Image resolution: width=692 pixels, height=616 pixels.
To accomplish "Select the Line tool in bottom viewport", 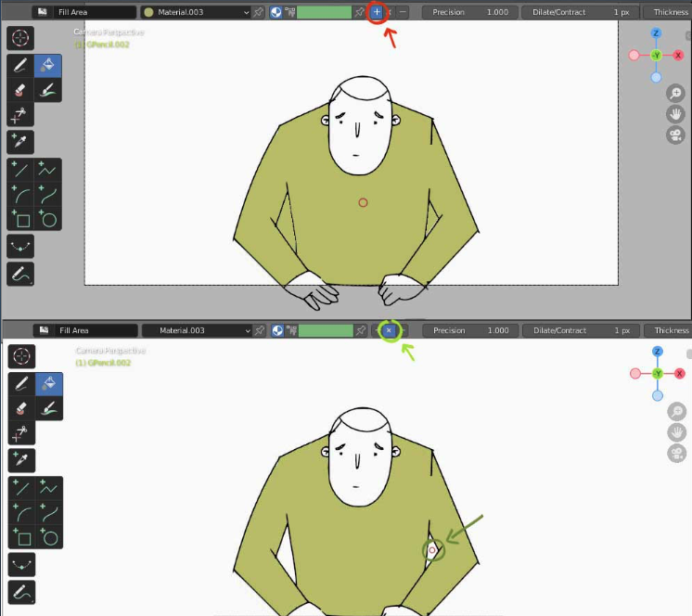I will [21, 488].
